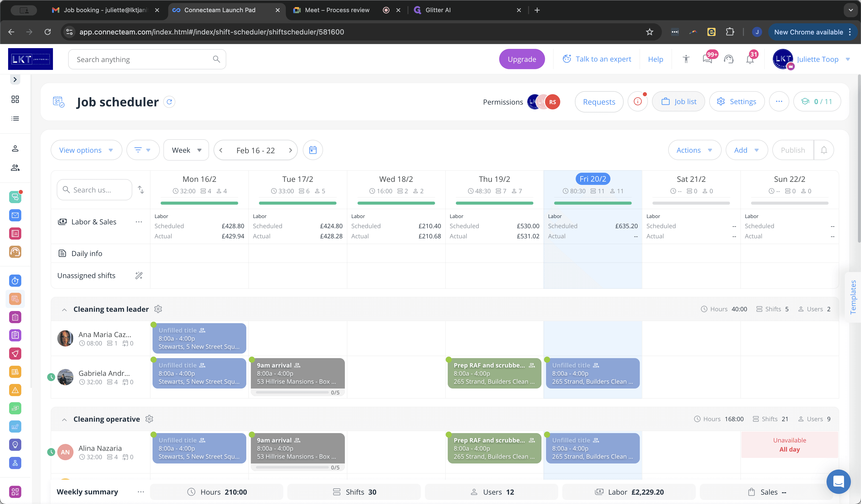
Task: Bookmark this page with the star icon
Action: click(649, 32)
